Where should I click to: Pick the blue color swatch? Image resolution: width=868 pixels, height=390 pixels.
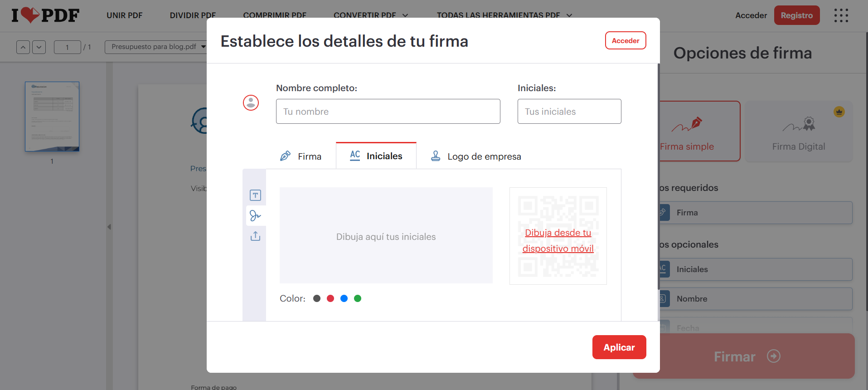pyautogui.click(x=344, y=298)
